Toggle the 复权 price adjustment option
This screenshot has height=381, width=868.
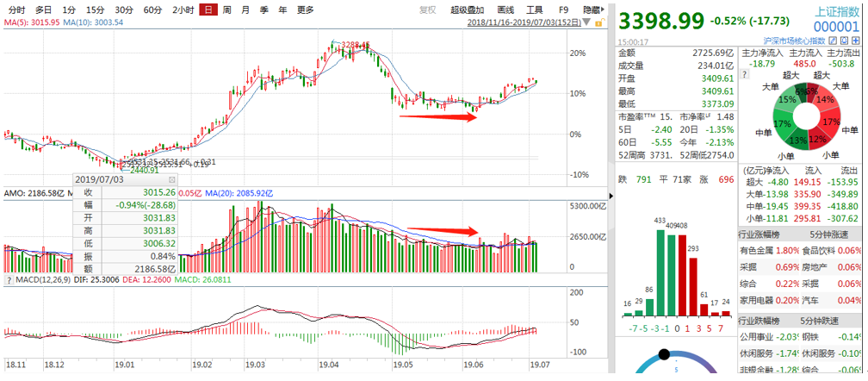coord(427,9)
